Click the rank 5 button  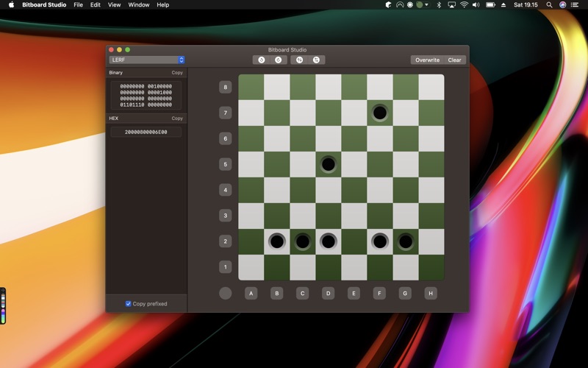(226, 164)
